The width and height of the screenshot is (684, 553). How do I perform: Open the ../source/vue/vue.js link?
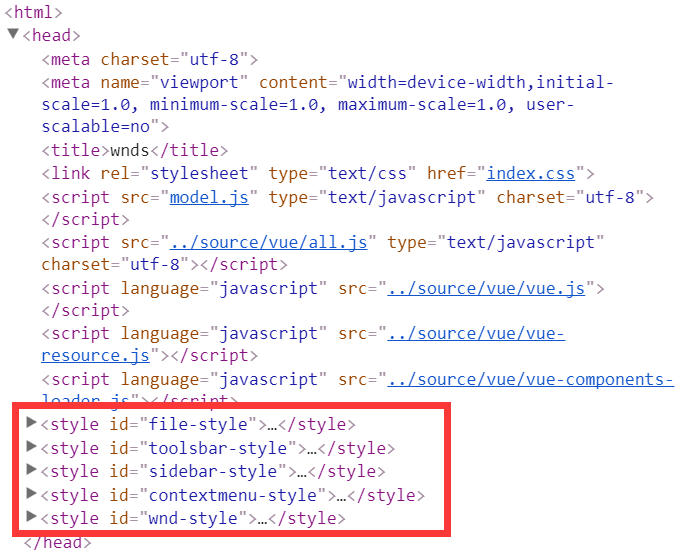click(x=486, y=289)
